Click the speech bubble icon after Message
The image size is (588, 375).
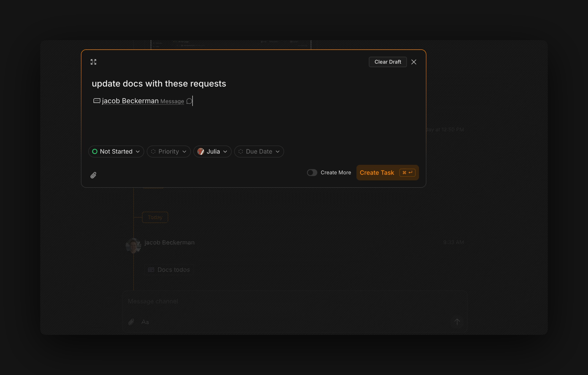(189, 101)
